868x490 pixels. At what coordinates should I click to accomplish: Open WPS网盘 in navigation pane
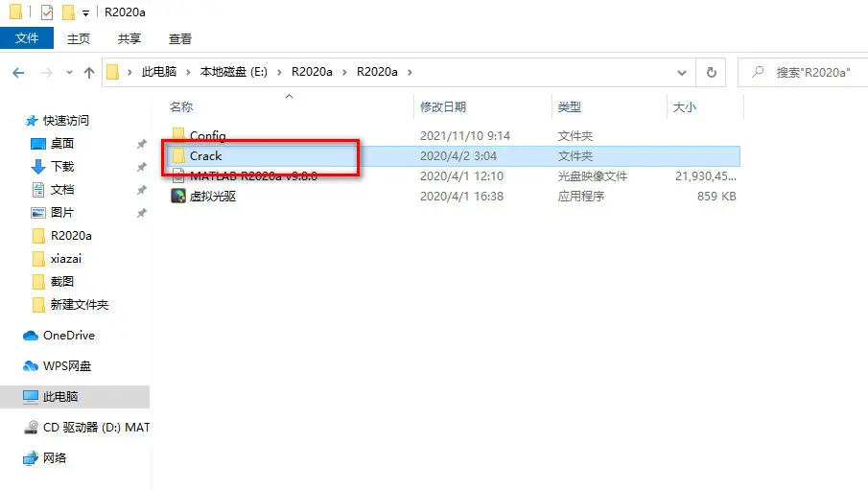tap(67, 366)
